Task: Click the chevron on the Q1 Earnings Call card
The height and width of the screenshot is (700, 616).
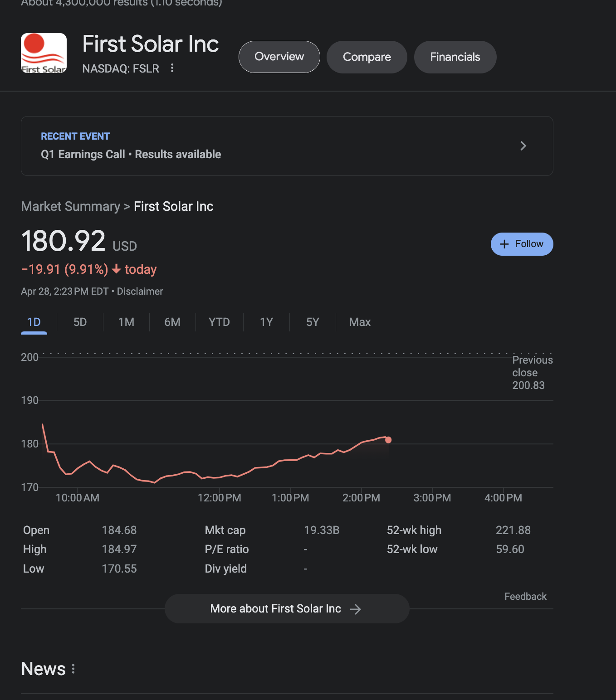Action: tap(523, 146)
